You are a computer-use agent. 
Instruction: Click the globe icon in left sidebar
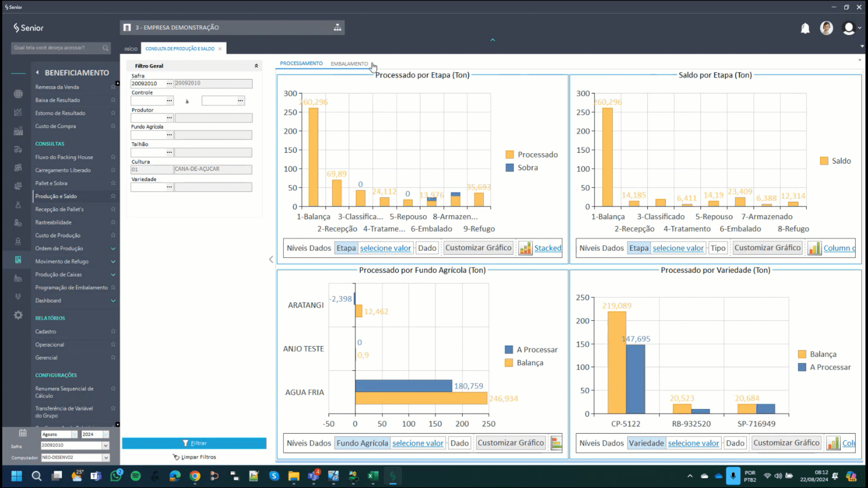(x=18, y=94)
